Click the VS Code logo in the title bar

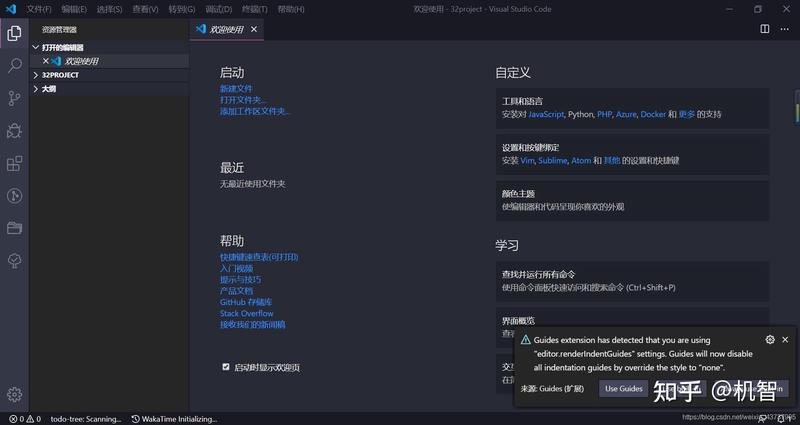click(11, 9)
